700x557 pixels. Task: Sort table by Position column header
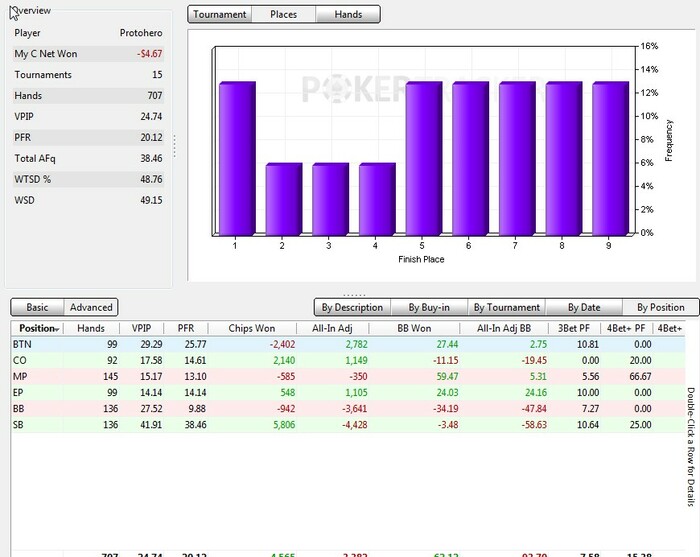point(38,328)
